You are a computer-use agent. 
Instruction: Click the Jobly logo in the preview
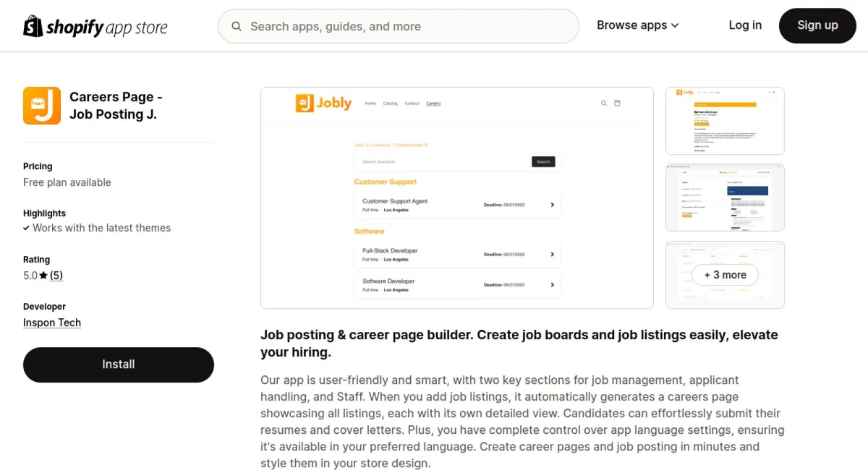click(323, 103)
